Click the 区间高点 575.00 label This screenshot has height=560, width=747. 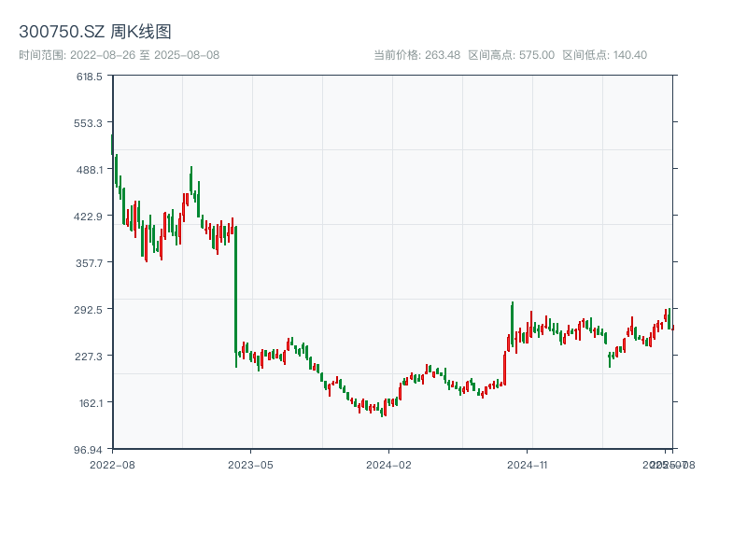511,55
